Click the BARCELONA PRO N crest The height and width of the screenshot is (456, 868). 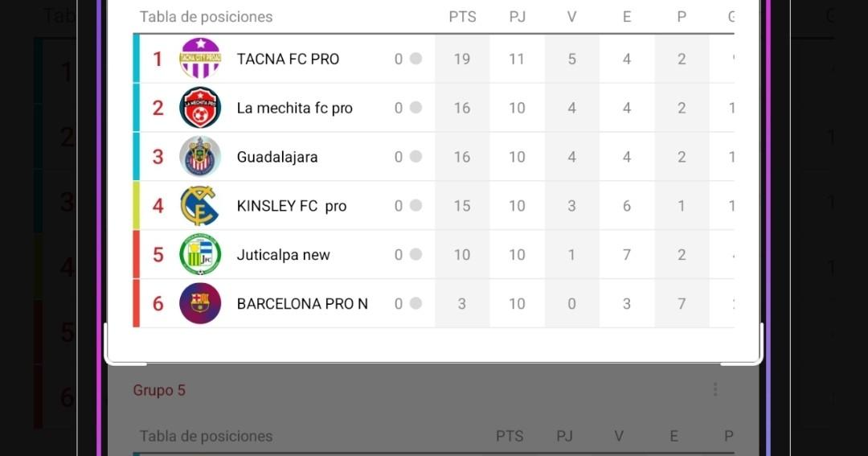(x=200, y=304)
